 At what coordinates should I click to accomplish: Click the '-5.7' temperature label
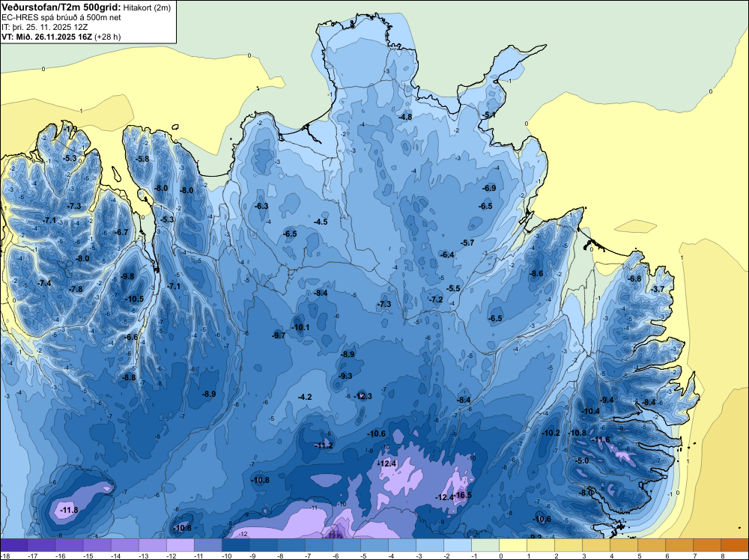click(467, 243)
